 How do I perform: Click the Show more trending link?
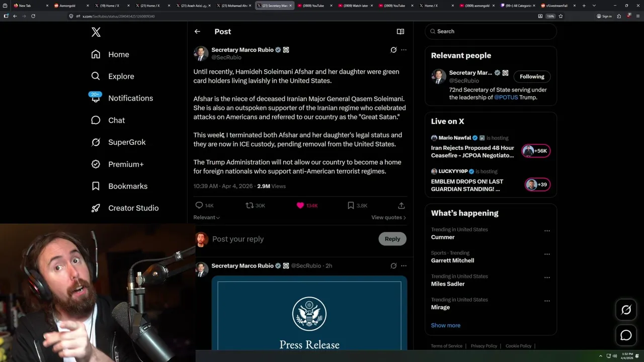(445, 325)
